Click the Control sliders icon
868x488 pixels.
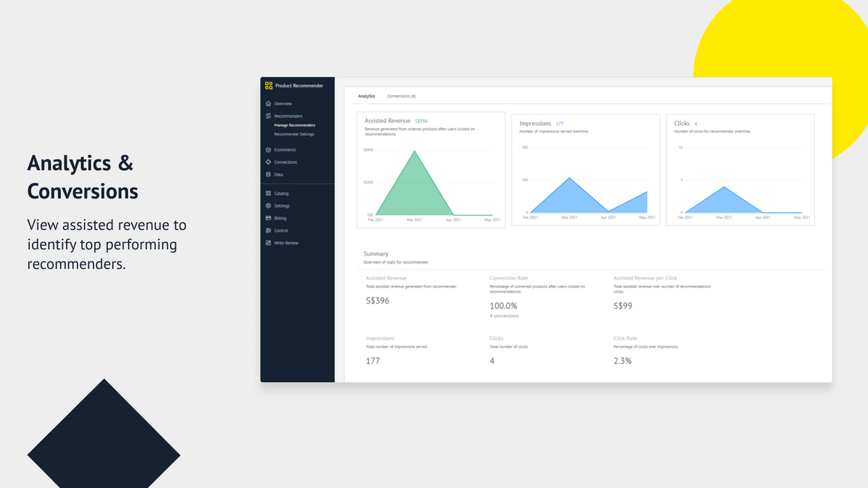(269, 230)
